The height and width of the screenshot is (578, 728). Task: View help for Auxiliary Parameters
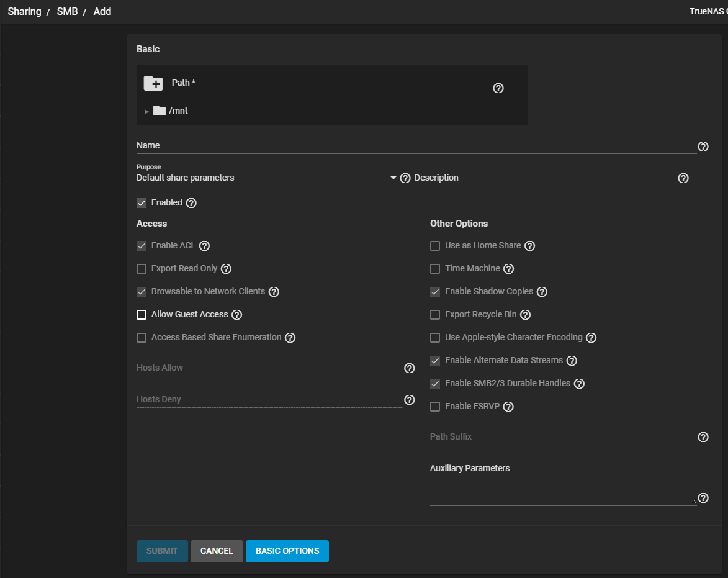click(x=703, y=498)
